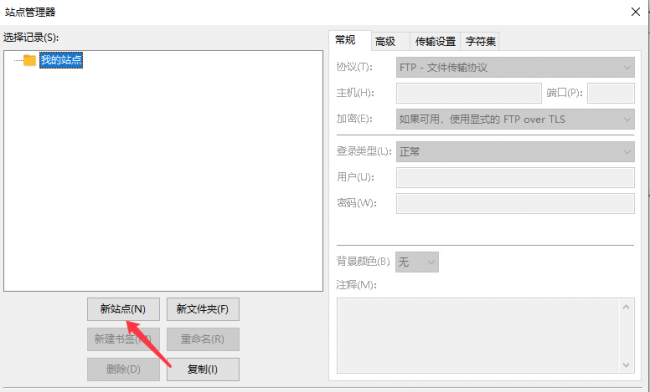Switch to the 字符集 tab
The image size is (650, 392).
480,41
